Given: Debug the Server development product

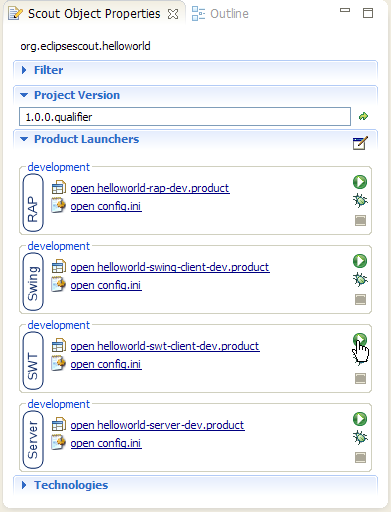Looking at the screenshot, I should pyautogui.click(x=360, y=438).
